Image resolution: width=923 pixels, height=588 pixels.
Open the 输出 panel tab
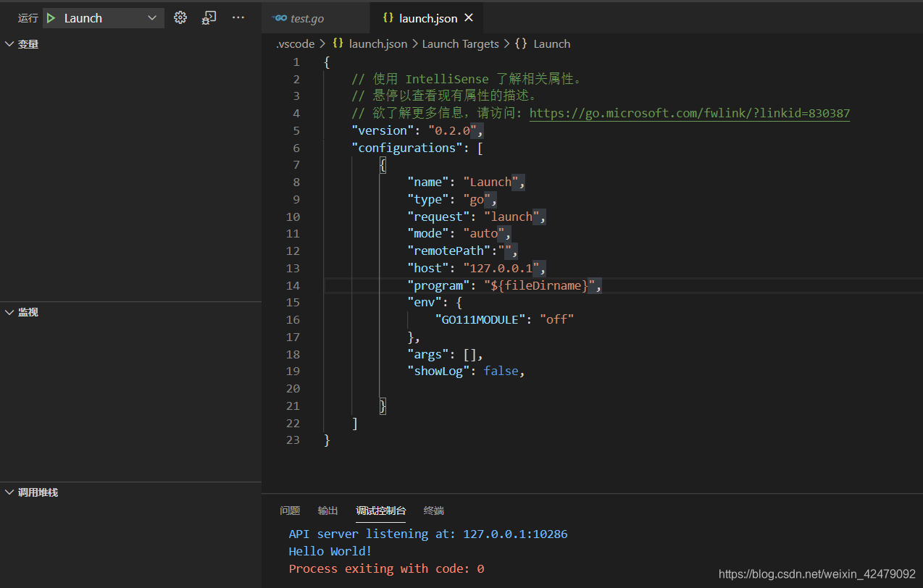(327, 511)
